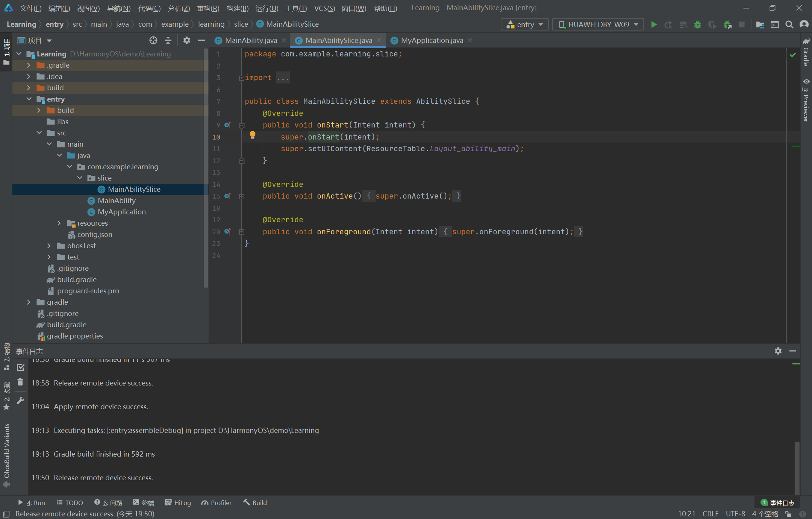Open the entry module dropdown
Image resolution: width=812 pixels, height=519 pixels.
click(525, 24)
